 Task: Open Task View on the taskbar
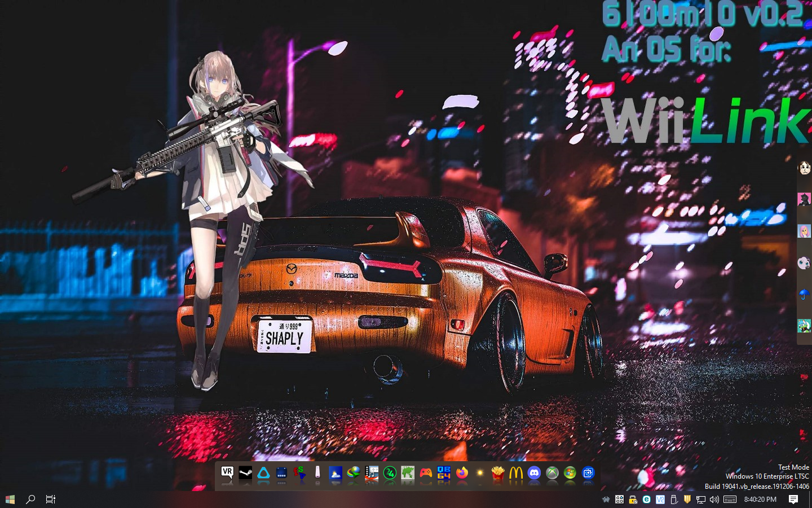(51, 499)
